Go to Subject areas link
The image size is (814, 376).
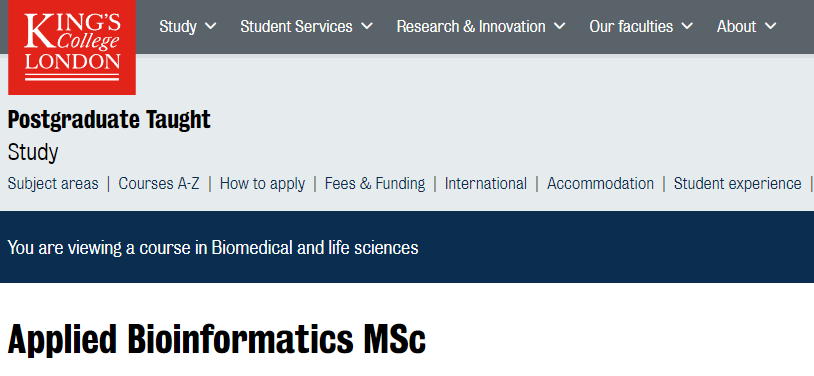[x=53, y=184]
